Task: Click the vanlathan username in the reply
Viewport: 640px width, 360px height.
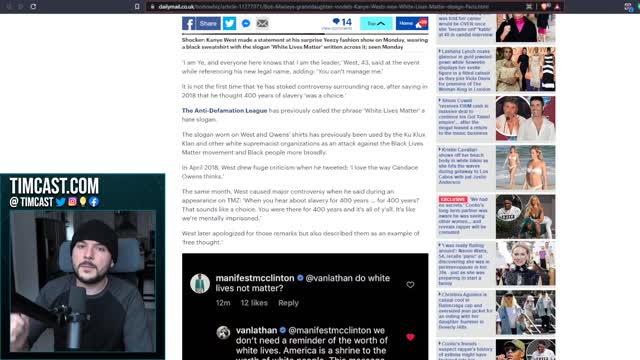Action: (x=256, y=330)
